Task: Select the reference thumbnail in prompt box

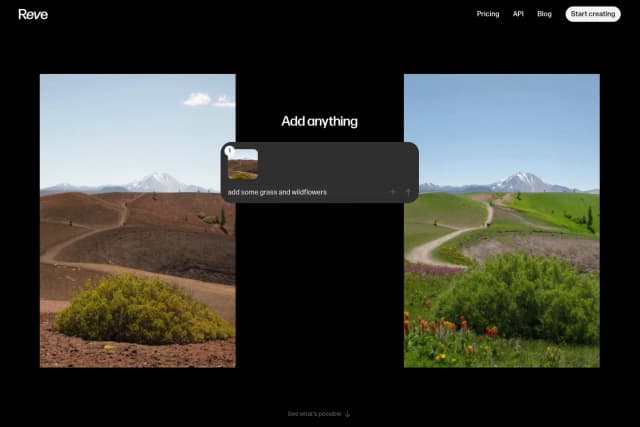Action: pyautogui.click(x=243, y=165)
